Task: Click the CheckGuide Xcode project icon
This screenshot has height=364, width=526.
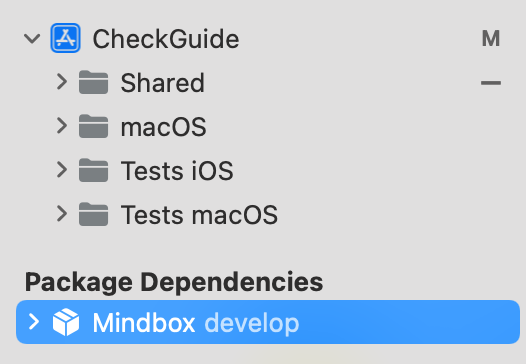Action: pyautogui.click(x=65, y=38)
